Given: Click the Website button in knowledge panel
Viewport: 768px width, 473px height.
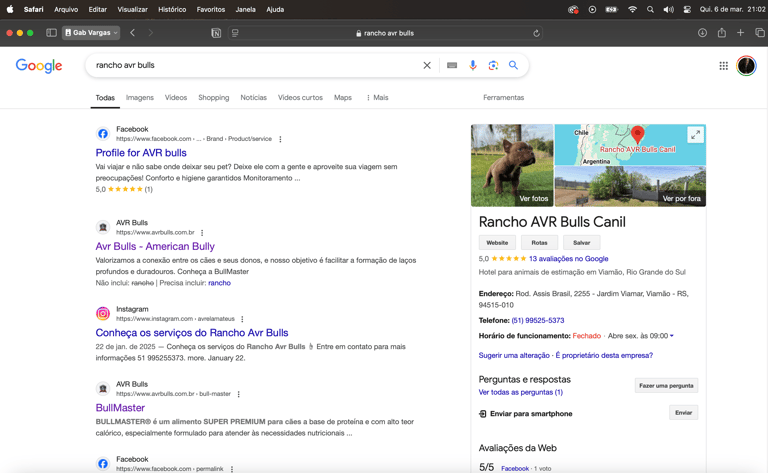Looking at the screenshot, I should 497,242.
